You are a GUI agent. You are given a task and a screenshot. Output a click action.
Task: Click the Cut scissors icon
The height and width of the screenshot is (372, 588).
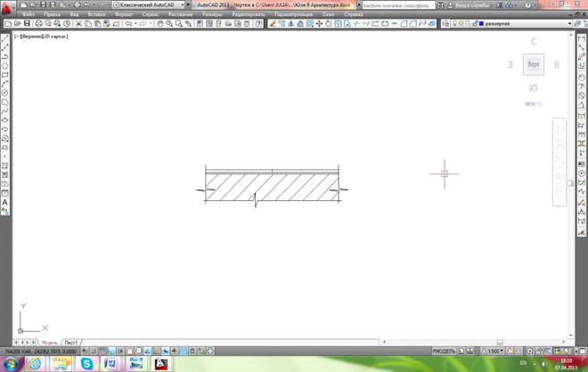click(x=78, y=24)
